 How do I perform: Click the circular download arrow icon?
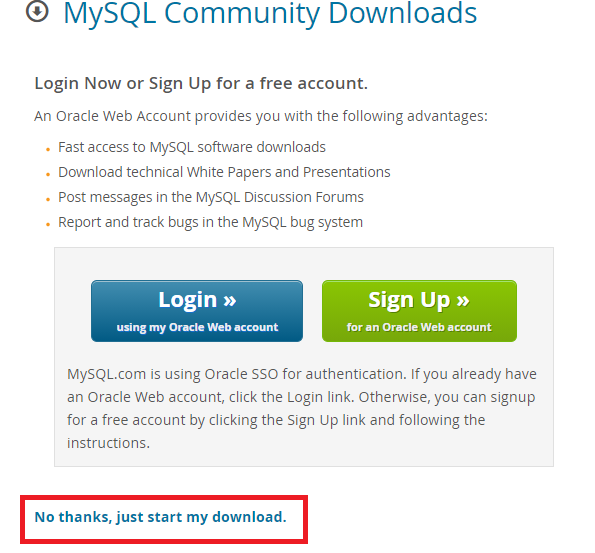(x=37, y=11)
